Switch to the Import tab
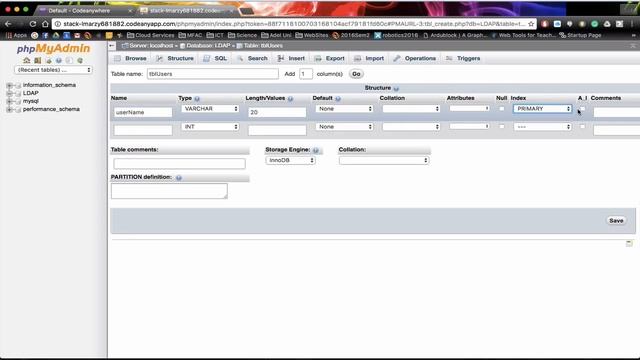This screenshot has height=360, width=640. coord(369,59)
